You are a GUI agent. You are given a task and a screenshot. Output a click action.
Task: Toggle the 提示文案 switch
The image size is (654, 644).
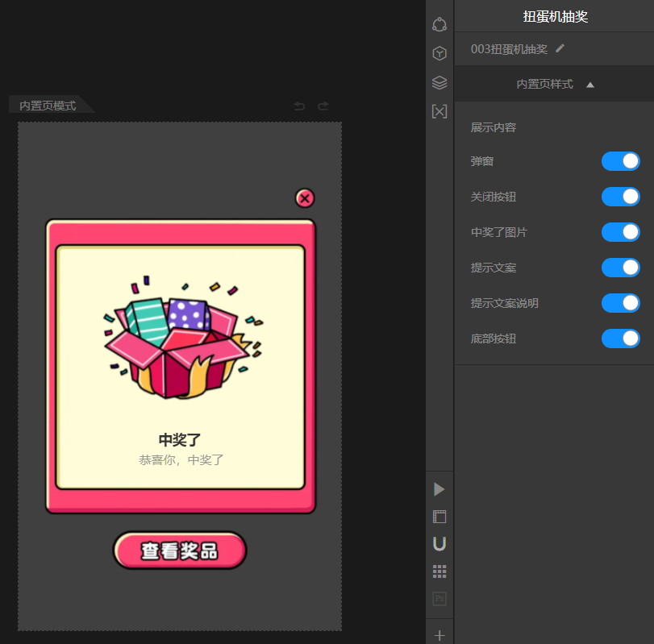pyautogui.click(x=621, y=268)
